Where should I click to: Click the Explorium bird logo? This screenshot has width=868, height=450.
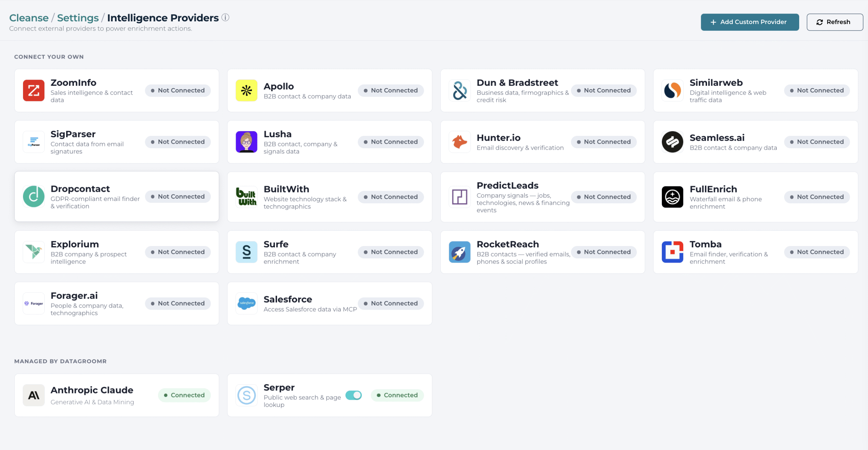(34, 252)
